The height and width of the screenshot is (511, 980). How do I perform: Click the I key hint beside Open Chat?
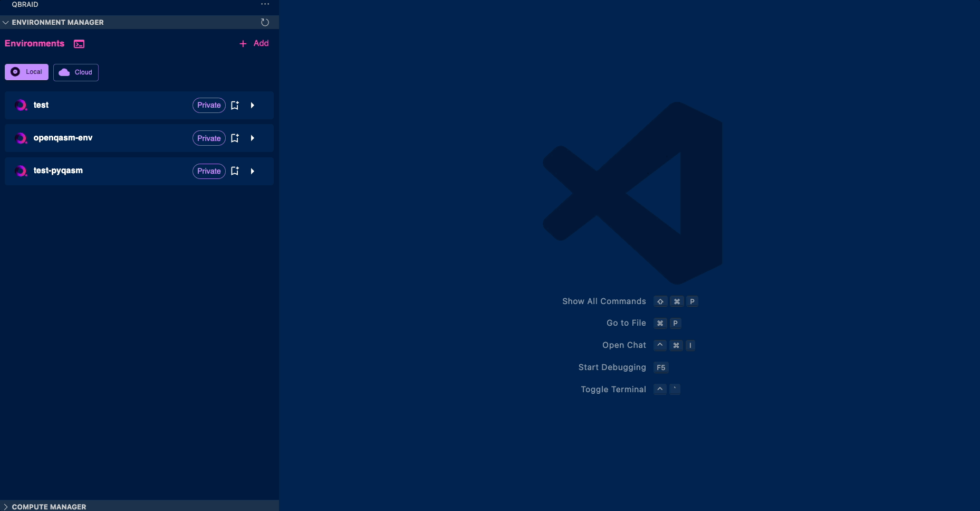(690, 345)
